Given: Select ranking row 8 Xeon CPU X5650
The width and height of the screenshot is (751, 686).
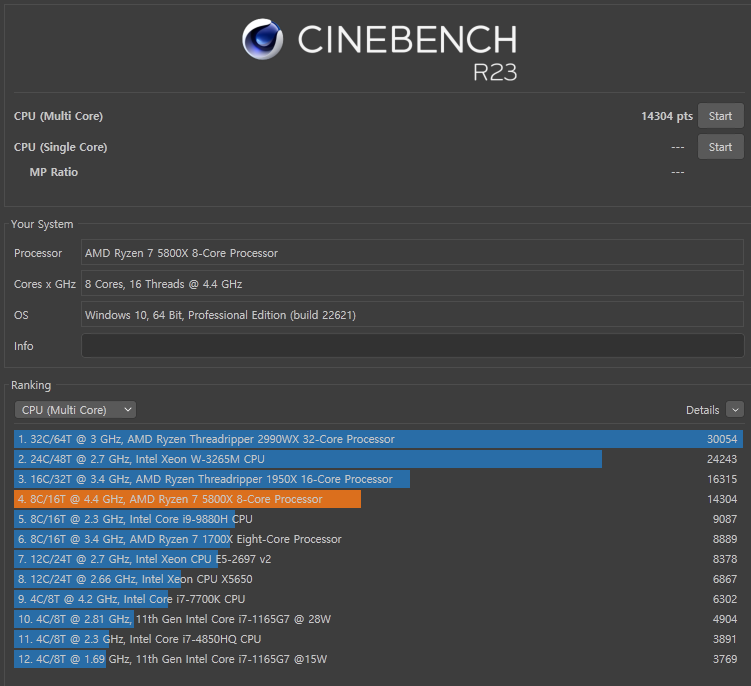Looking at the screenshot, I should tap(378, 579).
